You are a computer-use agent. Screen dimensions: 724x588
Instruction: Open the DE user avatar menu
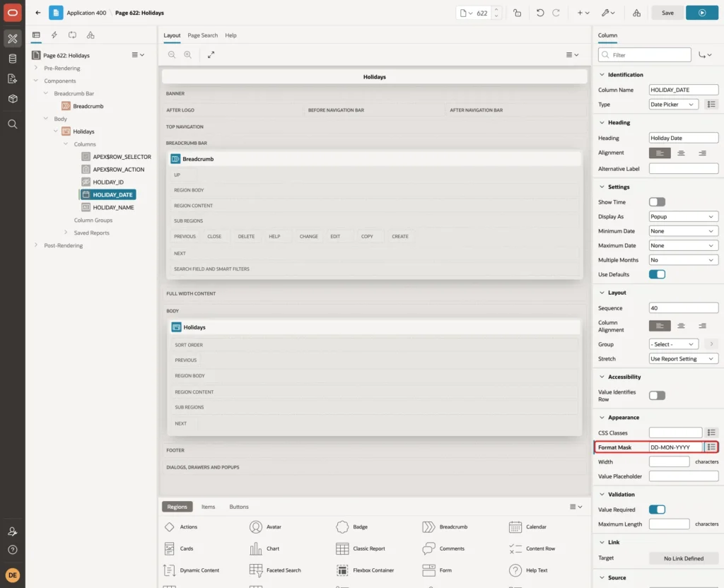click(13, 575)
